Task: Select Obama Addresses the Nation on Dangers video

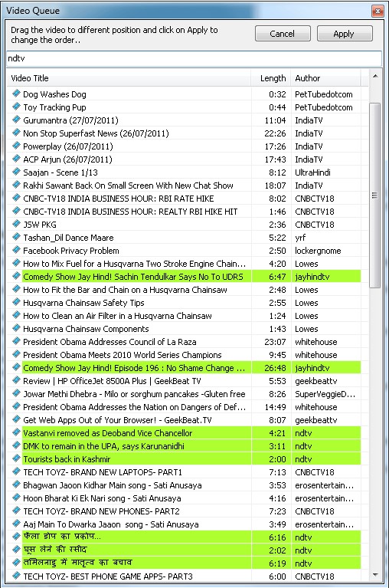Action: pyautogui.click(x=184, y=407)
